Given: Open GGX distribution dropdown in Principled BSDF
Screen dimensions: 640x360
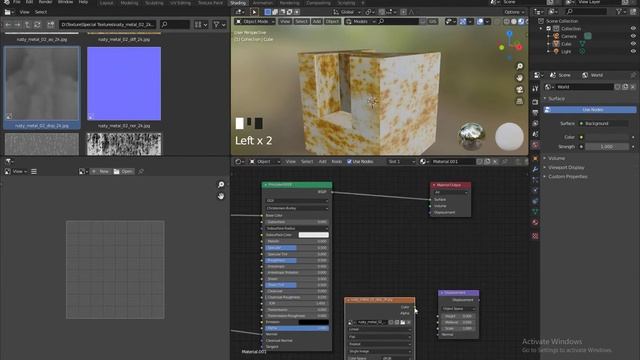Looking at the screenshot, I should pyautogui.click(x=297, y=201).
